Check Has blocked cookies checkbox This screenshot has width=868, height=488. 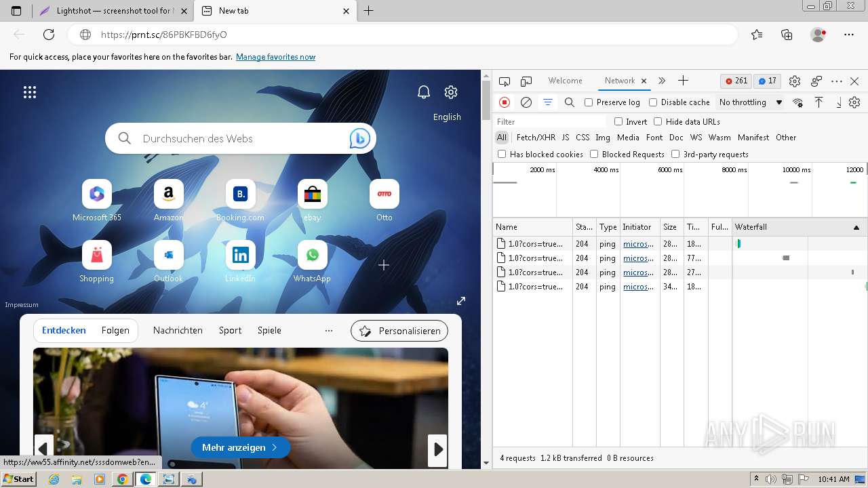pyautogui.click(x=502, y=154)
